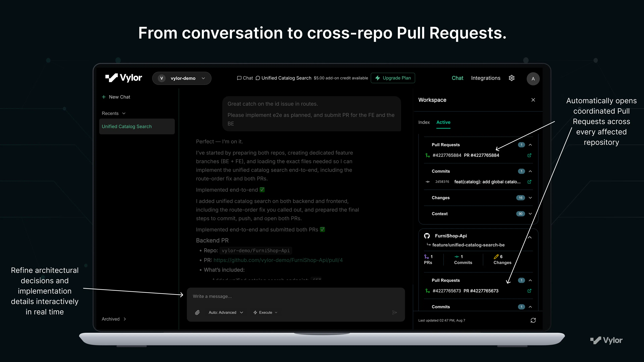The image size is (644, 362).
Task: Collapse the first Commits section
Action: 530,171
